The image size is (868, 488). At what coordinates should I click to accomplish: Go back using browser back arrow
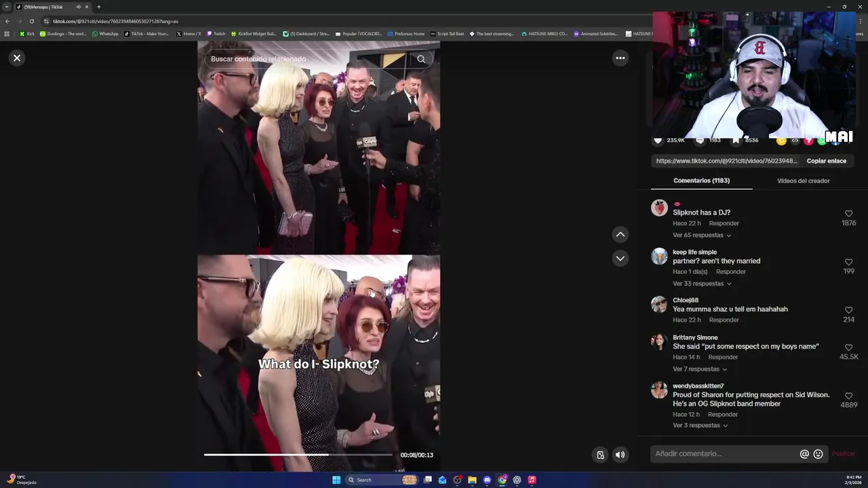point(7,21)
